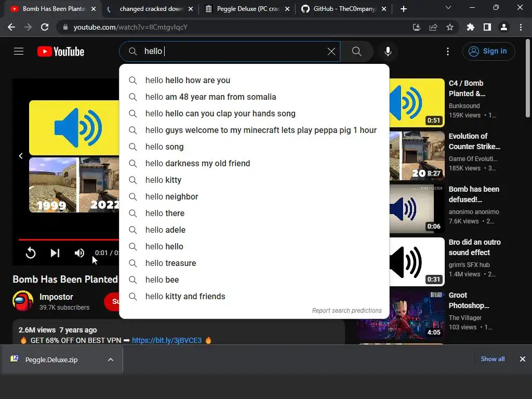Open the 'Groot Photoshop' video thumbnail

417,314
